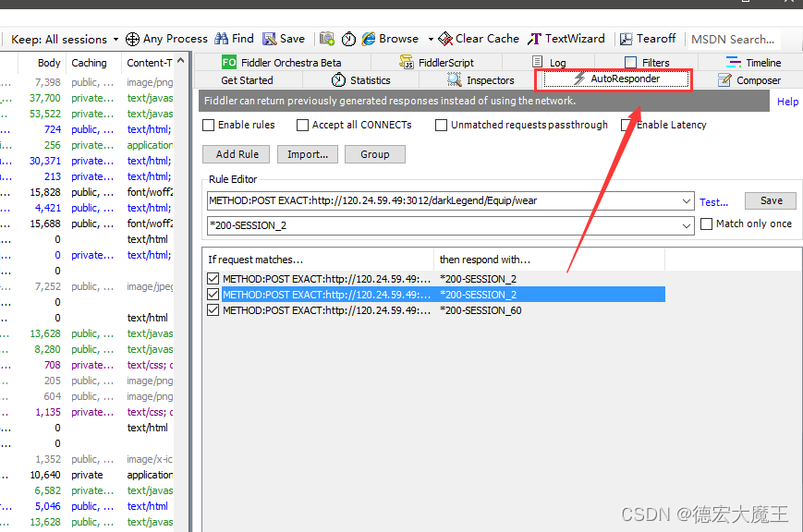The width and height of the screenshot is (803, 532).
Task: Select session row with body 37,700
Action: 87,98
